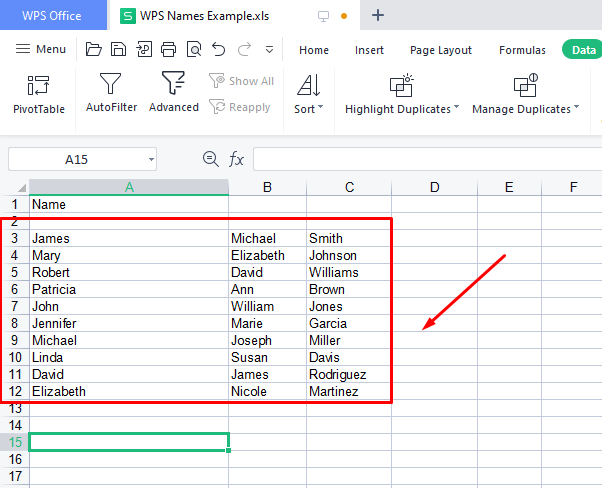Screen dimensions: 602x488
Task: Click the Reapply filter button
Action: coord(240,107)
